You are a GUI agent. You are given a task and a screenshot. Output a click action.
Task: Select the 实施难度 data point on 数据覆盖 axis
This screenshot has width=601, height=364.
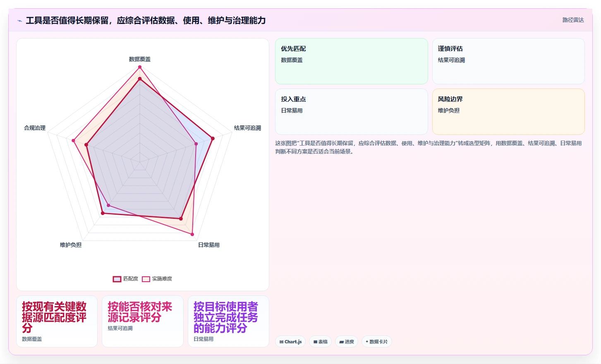click(x=140, y=67)
